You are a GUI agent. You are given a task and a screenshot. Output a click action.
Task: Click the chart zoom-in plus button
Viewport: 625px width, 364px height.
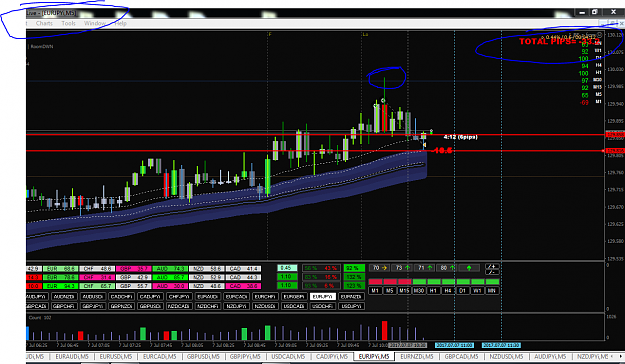[491, 266]
